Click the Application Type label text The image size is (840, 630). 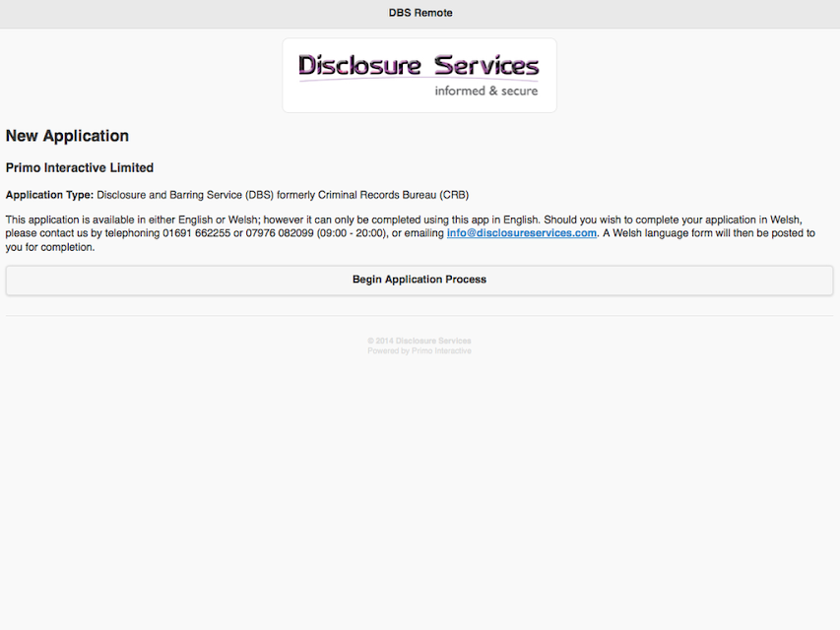click(x=50, y=195)
